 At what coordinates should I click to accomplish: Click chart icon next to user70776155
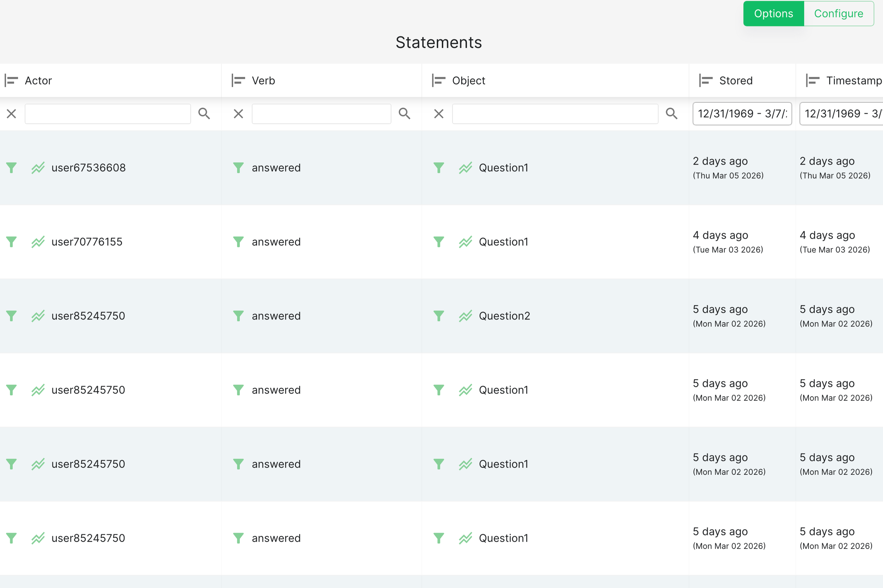tap(38, 242)
